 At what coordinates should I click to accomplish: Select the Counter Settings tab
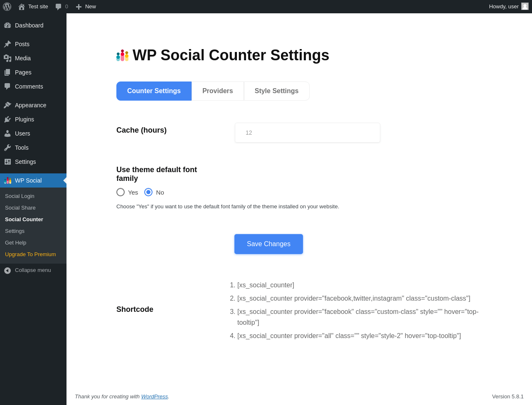click(x=154, y=91)
